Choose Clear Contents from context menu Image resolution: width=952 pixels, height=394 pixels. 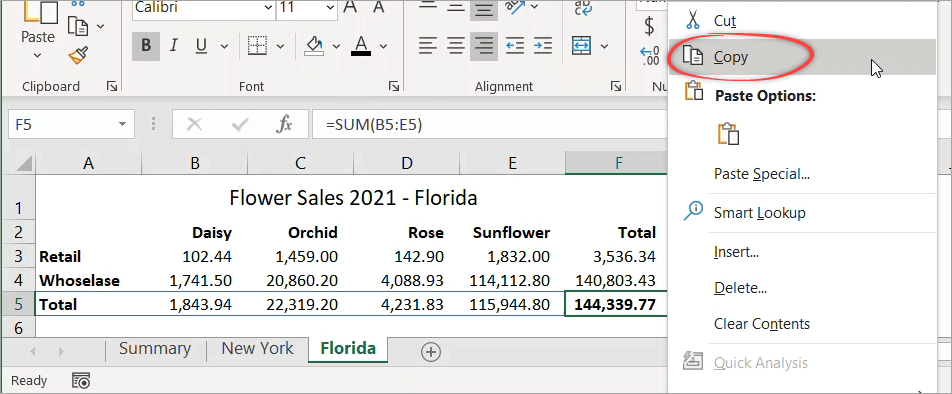coord(801,324)
